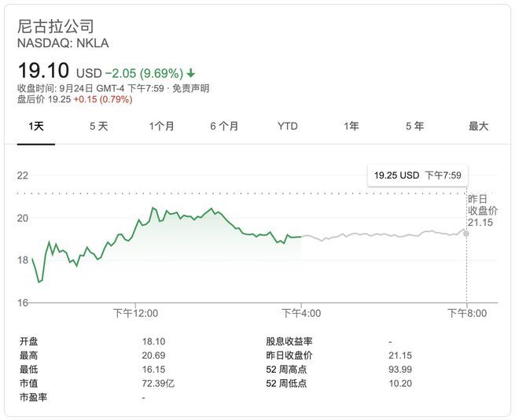The height and width of the screenshot is (420, 519).
Task: Click the green down arrow icon
Action: [190, 73]
